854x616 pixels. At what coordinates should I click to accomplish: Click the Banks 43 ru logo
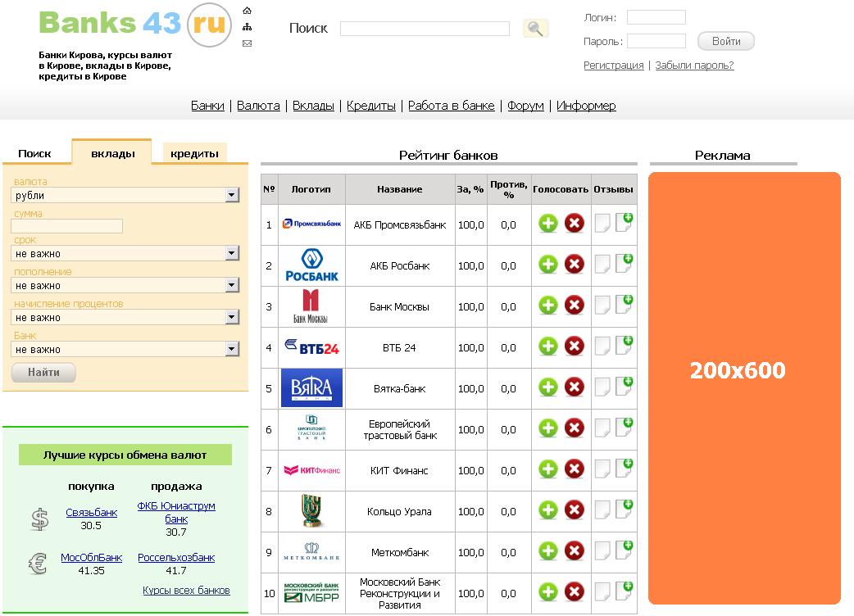pos(135,25)
